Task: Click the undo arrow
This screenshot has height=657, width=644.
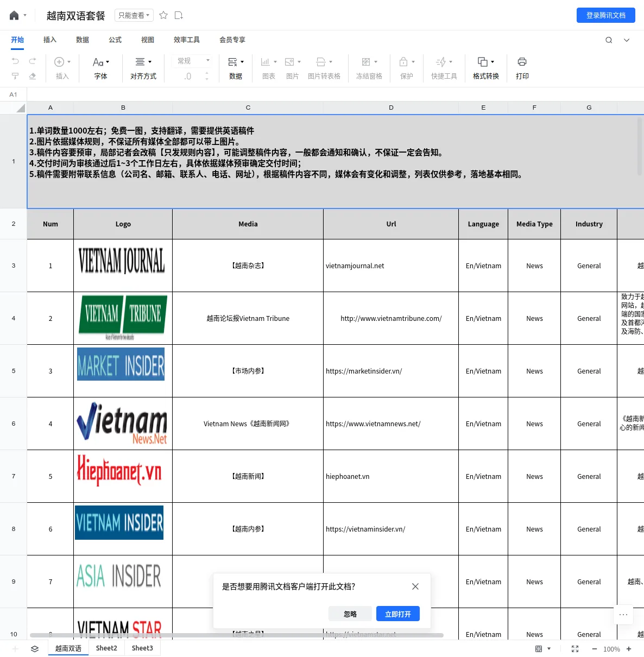Action: point(15,61)
